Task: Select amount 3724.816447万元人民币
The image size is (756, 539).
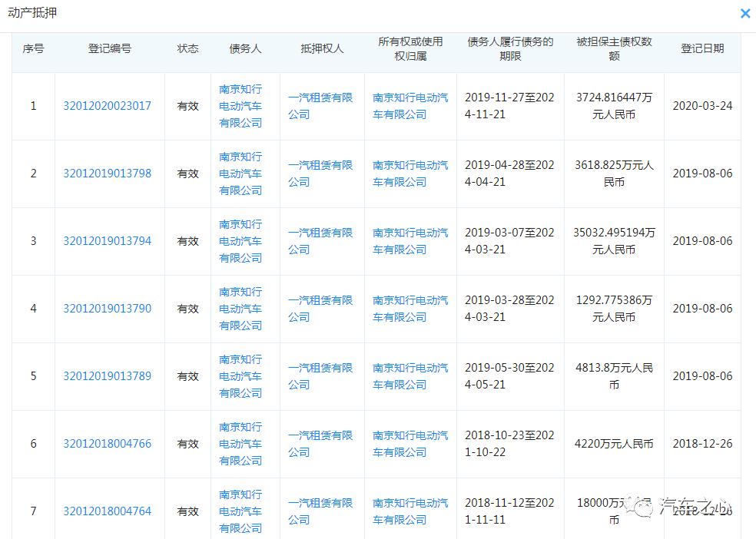Action: point(614,106)
